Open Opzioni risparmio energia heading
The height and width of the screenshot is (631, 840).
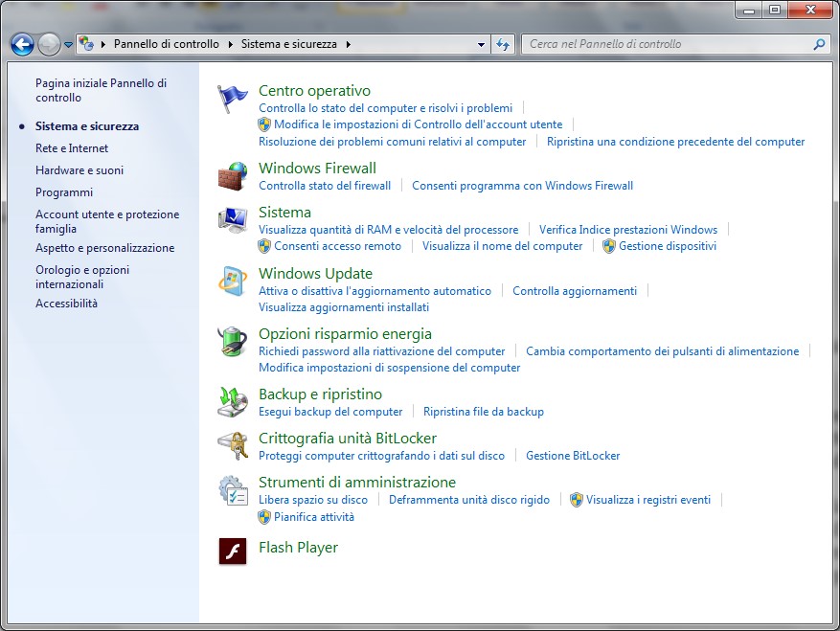[x=345, y=334]
